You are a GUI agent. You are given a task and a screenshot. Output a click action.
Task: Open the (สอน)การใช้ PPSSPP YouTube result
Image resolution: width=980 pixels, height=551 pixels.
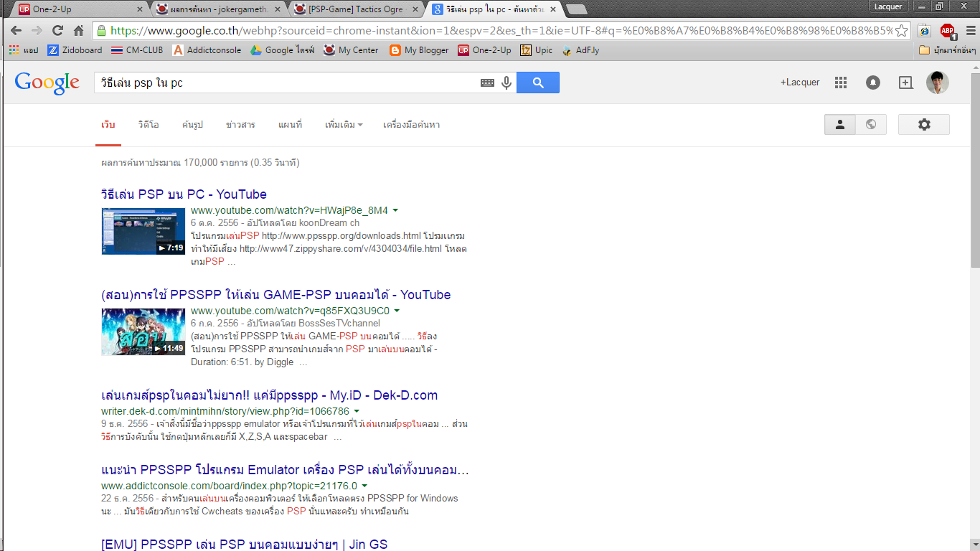[x=276, y=295]
